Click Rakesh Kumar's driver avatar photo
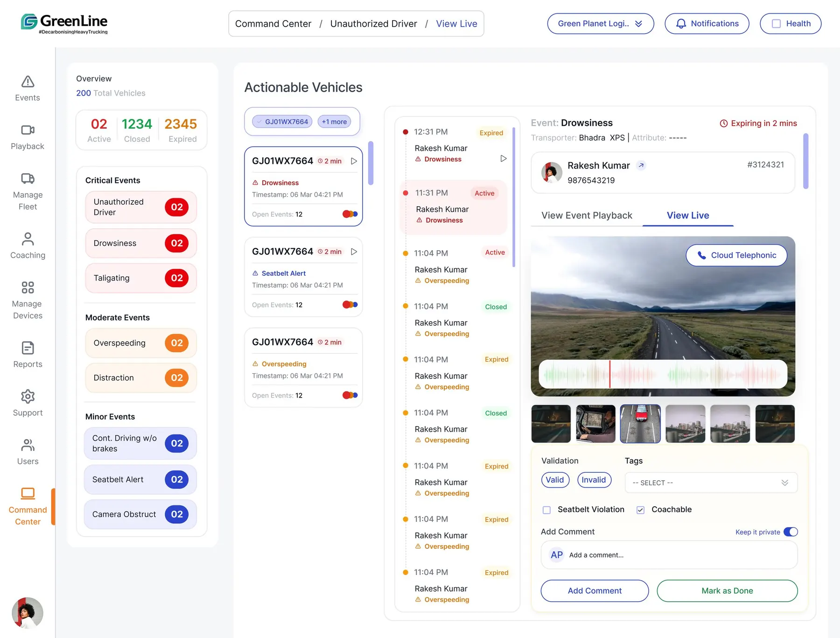The image size is (840, 638). click(x=552, y=172)
